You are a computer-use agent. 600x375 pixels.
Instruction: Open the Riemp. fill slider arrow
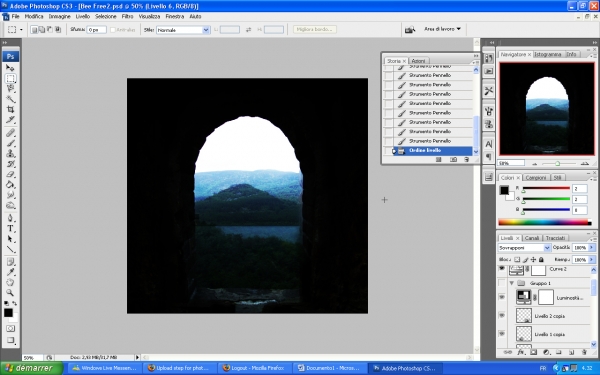point(592,259)
